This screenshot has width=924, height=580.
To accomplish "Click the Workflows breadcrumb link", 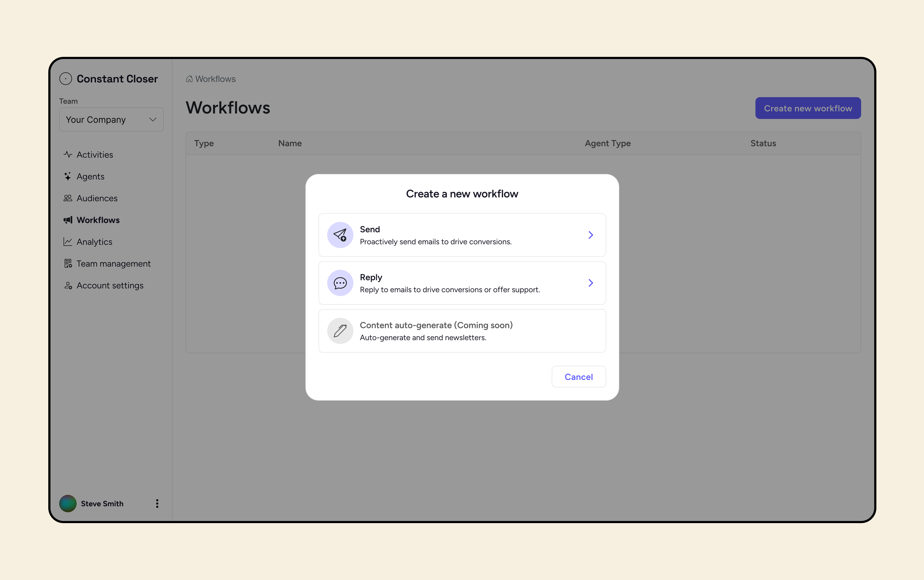I will click(x=216, y=79).
